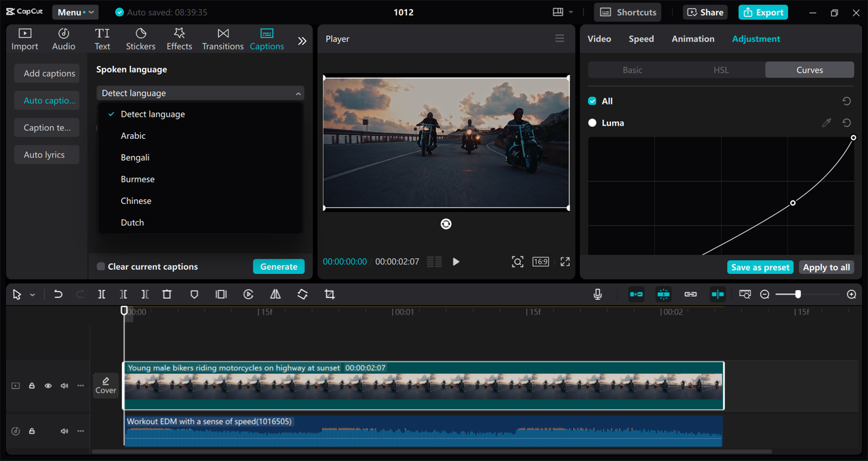Reset All curves with the reset icon
The image size is (868, 461).
pos(846,101)
